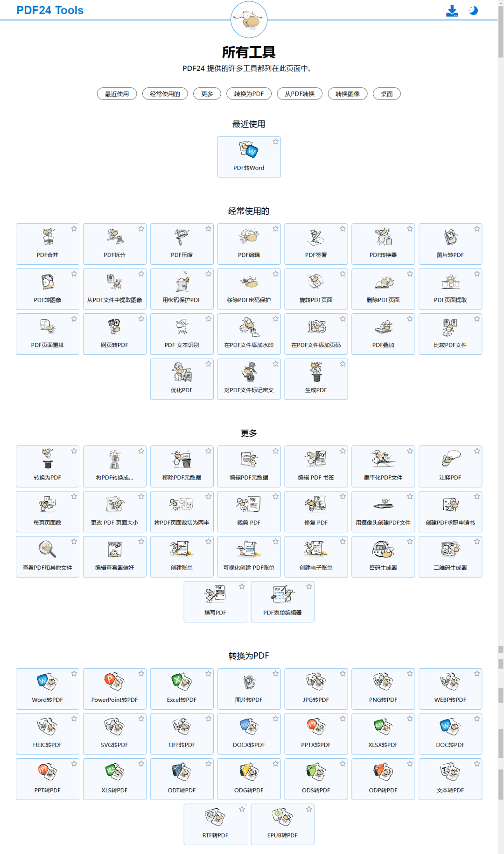This screenshot has width=504, height=854.
Task: Click the download icon in header
Action: (x=452, y=11)
